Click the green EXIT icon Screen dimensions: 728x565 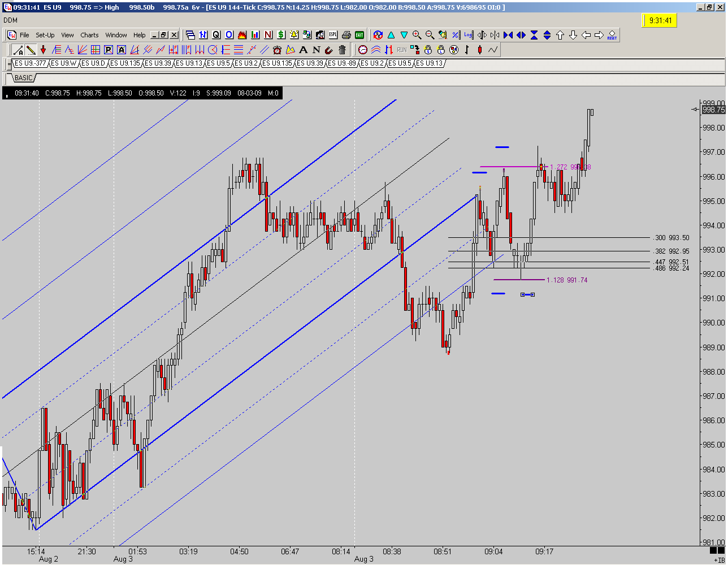tap(359, 35)
